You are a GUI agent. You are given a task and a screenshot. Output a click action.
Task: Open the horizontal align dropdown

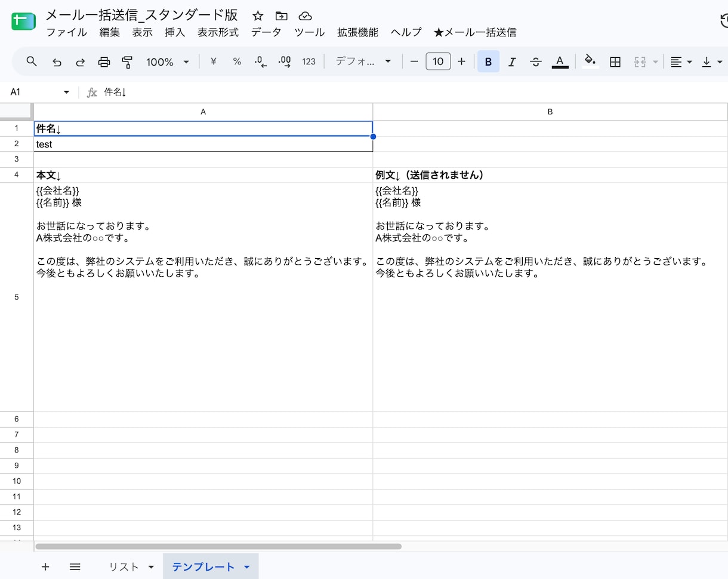[x=680, y=61]
